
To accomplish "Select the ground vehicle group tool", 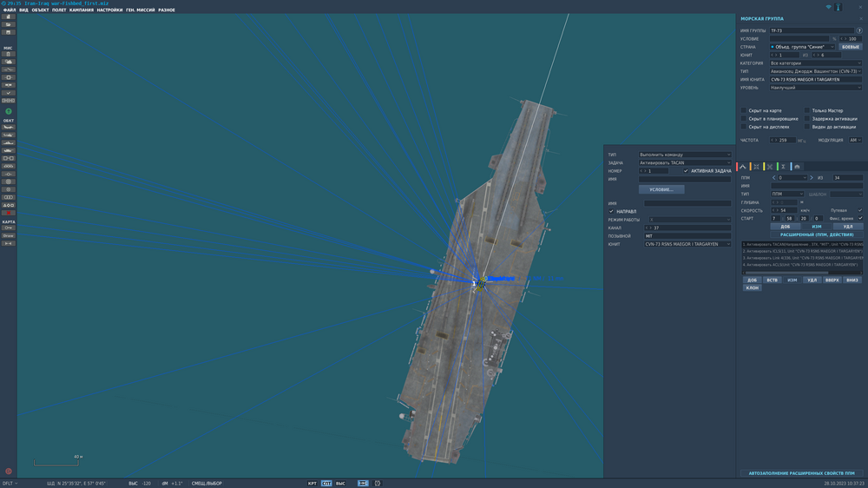I will [x=9, y=151].
